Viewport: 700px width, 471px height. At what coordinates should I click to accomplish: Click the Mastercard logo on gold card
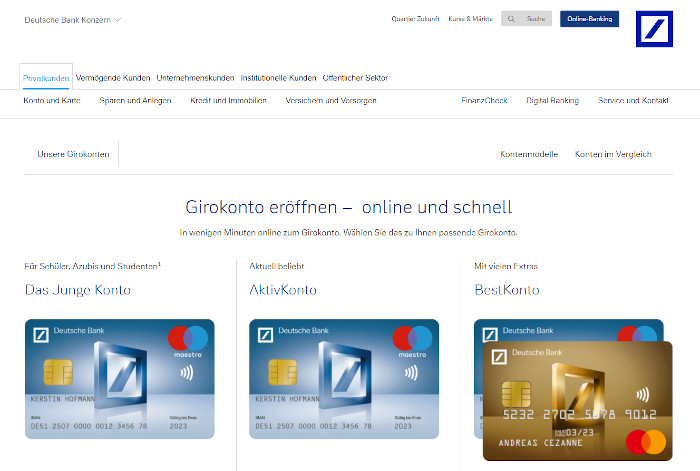pyautogui.click(x=646, y=442)
